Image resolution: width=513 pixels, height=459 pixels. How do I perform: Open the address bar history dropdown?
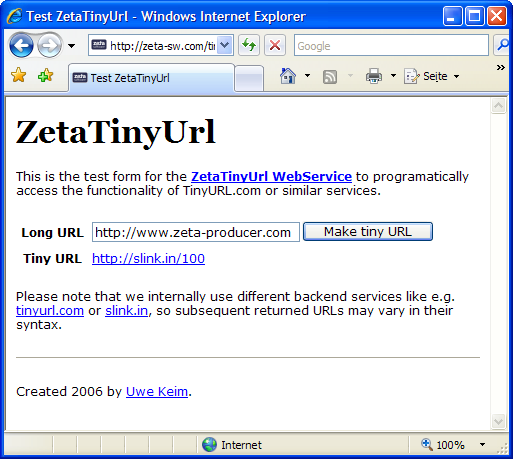click(x=225, y=45)
